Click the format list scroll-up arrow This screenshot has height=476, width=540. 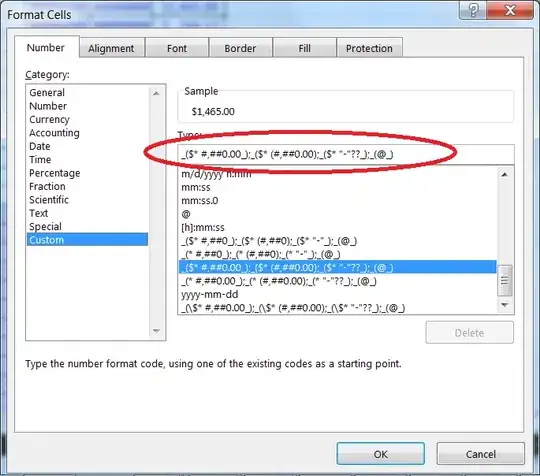[x=505, y=175]
